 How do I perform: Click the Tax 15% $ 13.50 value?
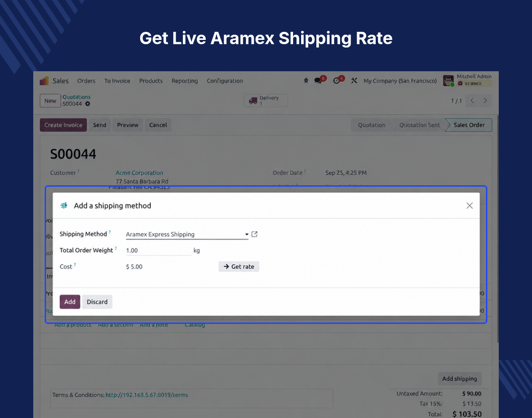click(x=472, y=404)
